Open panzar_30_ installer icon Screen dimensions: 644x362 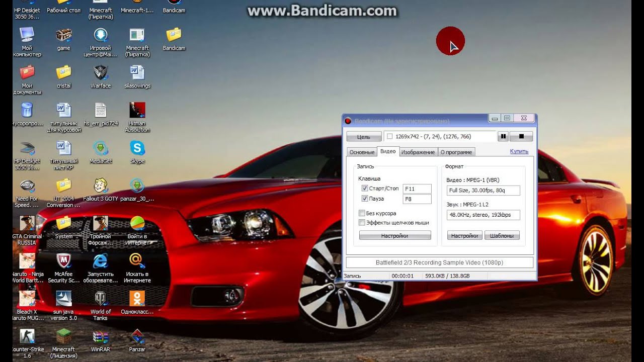137,190
